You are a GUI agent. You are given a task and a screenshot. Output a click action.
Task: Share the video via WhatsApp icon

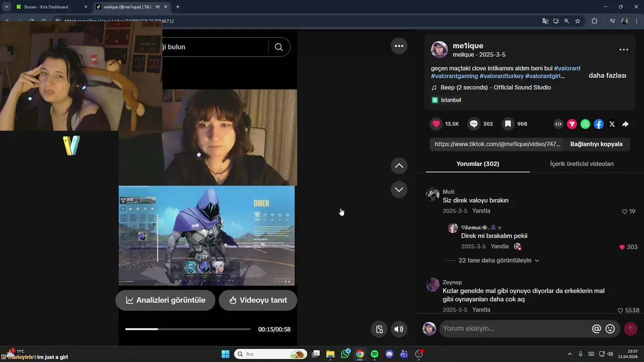pyautogui.click(x=585, y=124)
